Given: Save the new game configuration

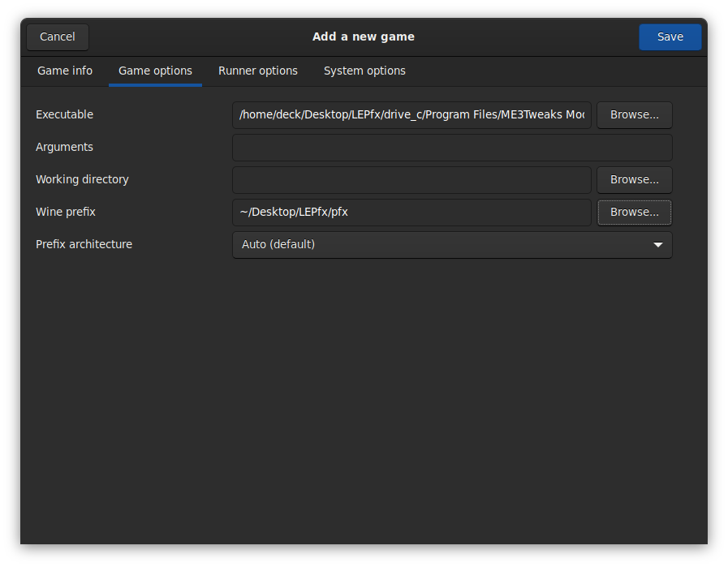Looking at the screenshot, I should [670, 37].
